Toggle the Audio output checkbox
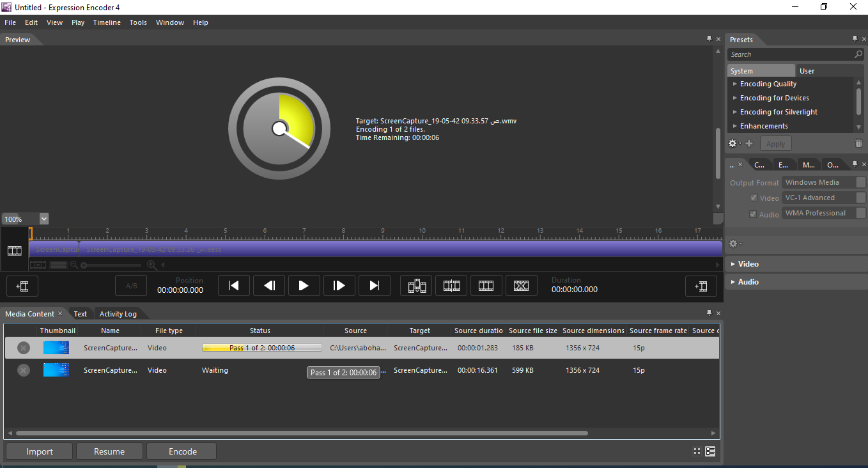 [x=753, y=214]
